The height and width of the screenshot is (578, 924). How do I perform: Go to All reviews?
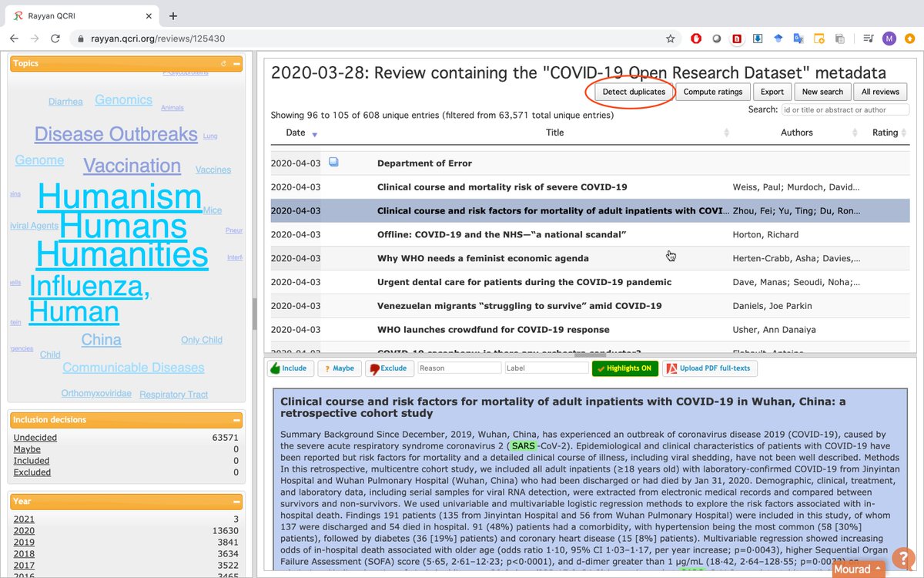pyautogui.click(x=880, y=92)
